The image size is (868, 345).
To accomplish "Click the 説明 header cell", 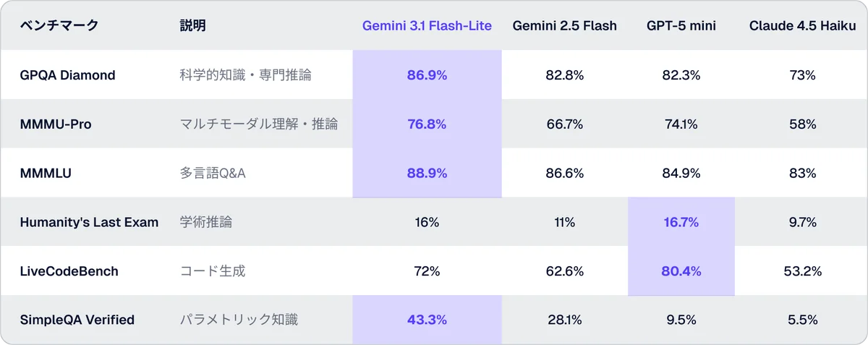I will tap(193, 26).
